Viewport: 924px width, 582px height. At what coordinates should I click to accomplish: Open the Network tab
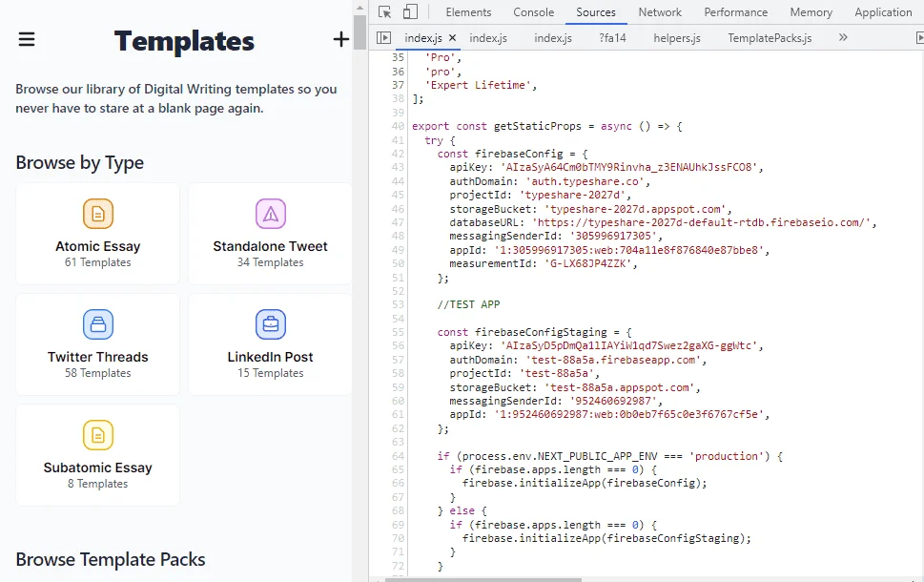click(660, 11)
